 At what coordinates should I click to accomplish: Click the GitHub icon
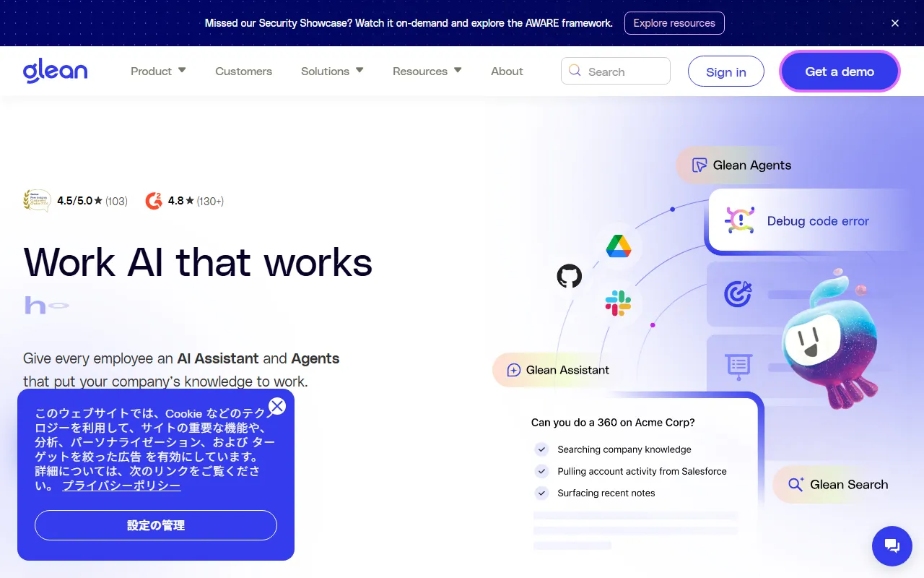coord(569,276)
